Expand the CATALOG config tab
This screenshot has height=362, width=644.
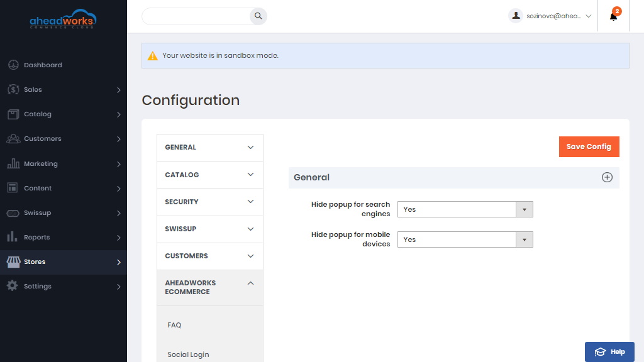[x=210, y=175]
